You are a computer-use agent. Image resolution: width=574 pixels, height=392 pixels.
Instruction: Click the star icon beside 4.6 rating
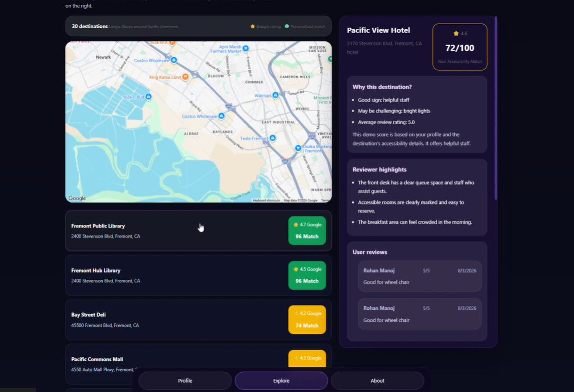456,34
